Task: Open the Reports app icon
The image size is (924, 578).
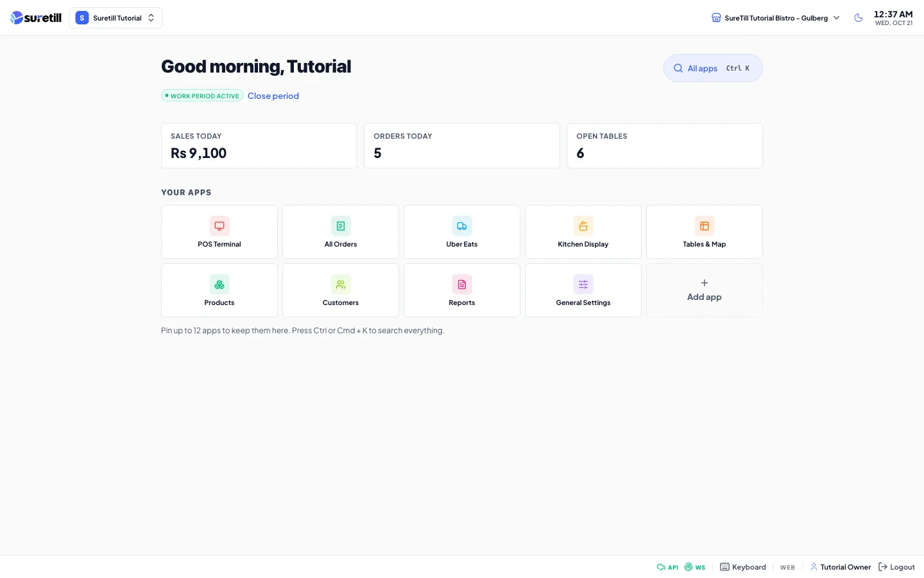Action: pos(462,285)
